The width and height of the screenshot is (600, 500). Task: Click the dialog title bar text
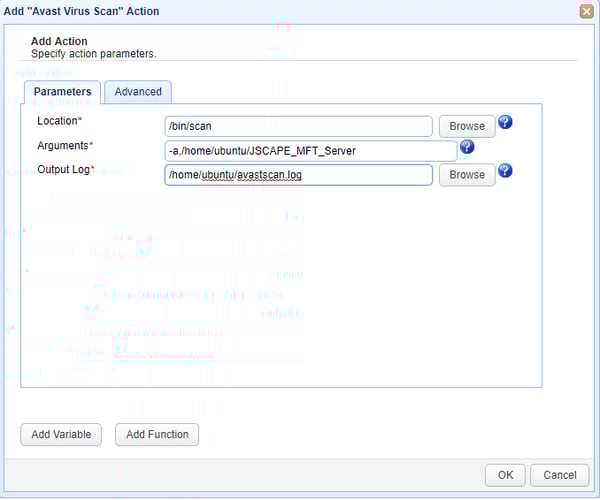(82, 11)
